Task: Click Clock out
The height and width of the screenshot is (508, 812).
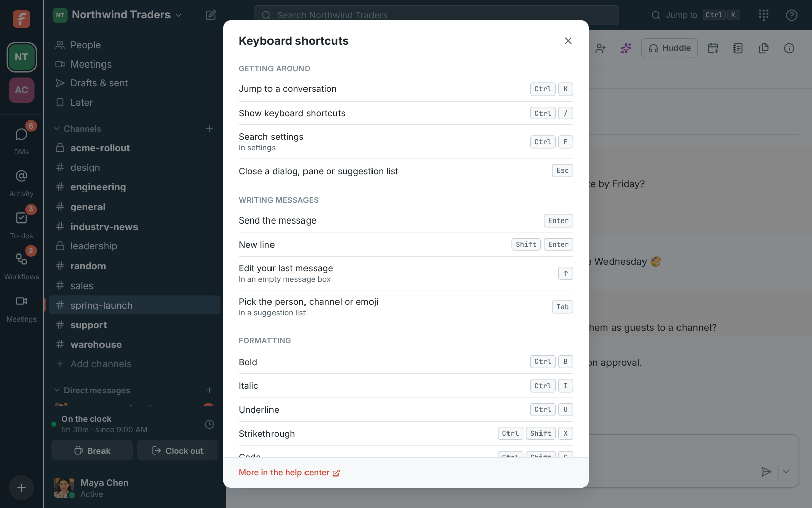Action: pos(178,451)
